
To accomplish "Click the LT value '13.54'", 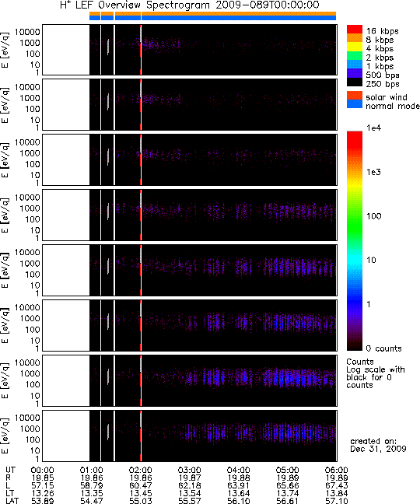I will (x=189, y=493).
